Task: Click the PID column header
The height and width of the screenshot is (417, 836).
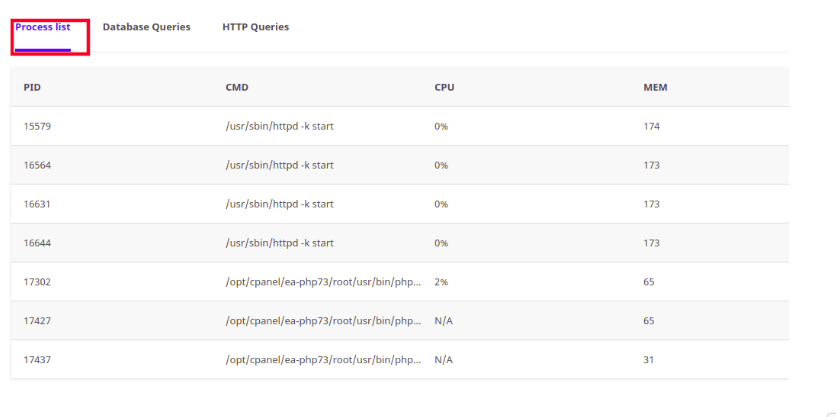Action: click(x=32, y=87)
